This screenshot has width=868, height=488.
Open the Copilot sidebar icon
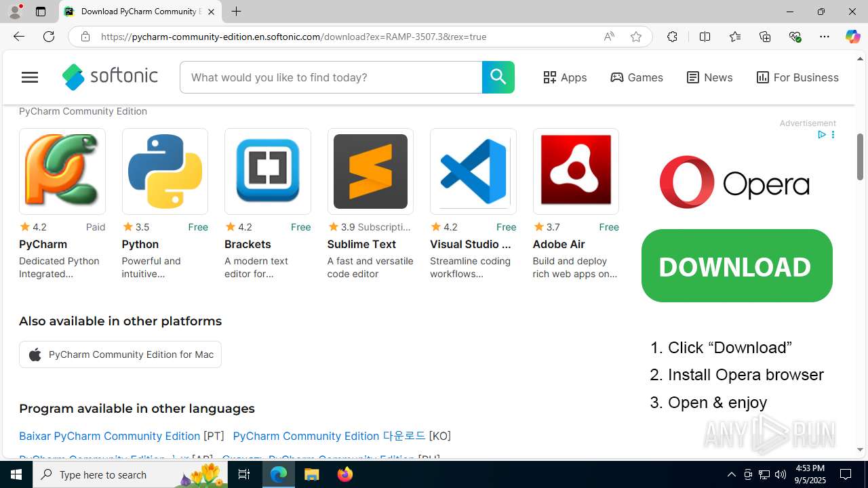point(852,37)
